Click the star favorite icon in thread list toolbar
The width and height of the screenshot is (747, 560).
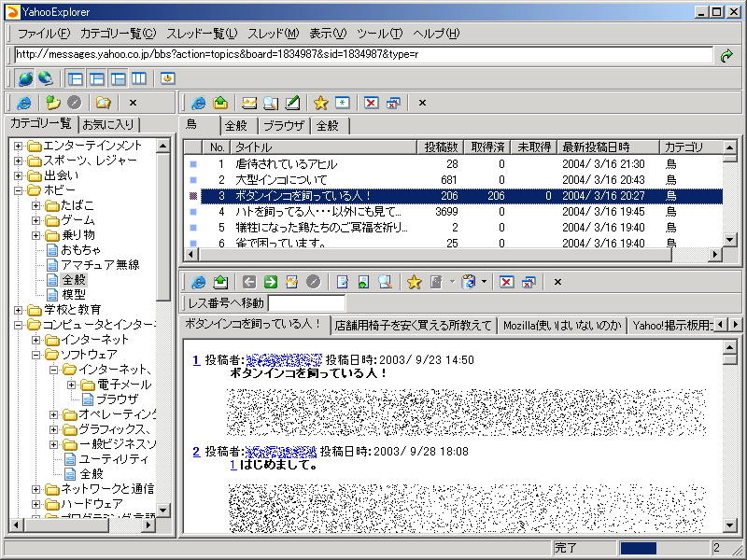320,103
